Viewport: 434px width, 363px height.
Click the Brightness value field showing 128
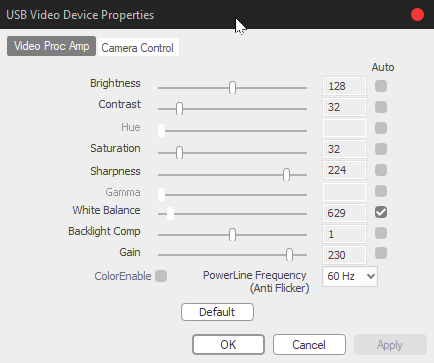tap(344, 86)
